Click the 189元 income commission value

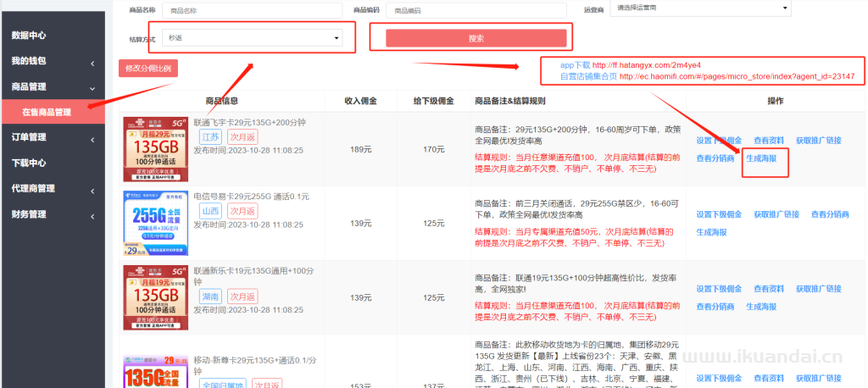(x=360, y=149)
